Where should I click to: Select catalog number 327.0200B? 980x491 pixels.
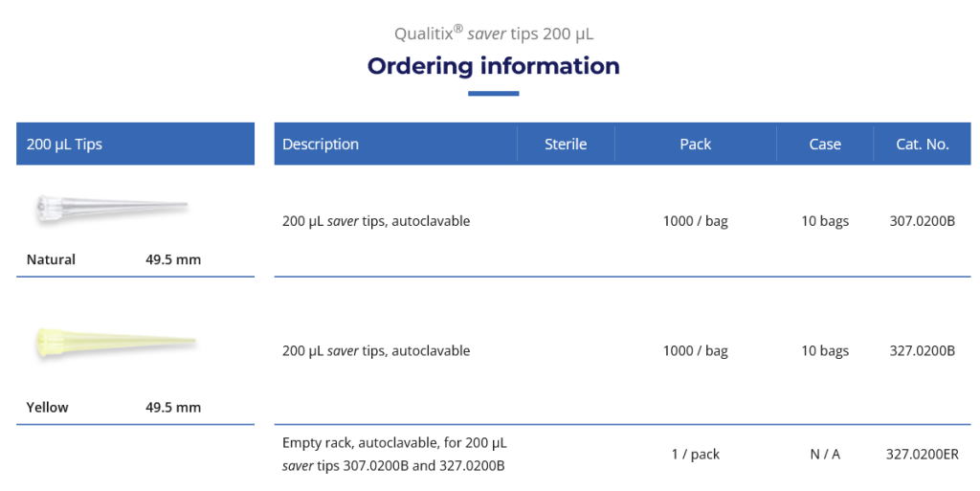pyautogui.click(x=922, y=351)
